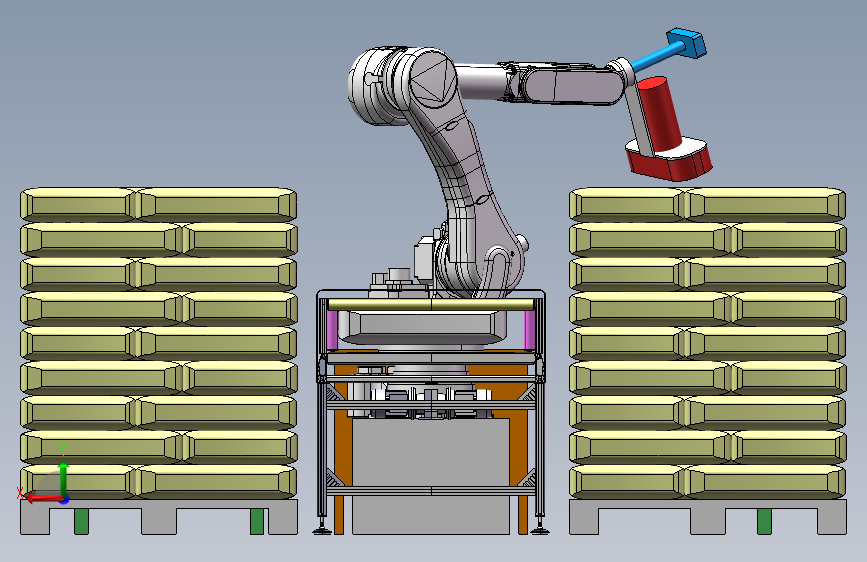The height and width of the screenshot is (562, 867).
Task: Select the left magenta spacer on the stand
Action: (x=332, y=330)
